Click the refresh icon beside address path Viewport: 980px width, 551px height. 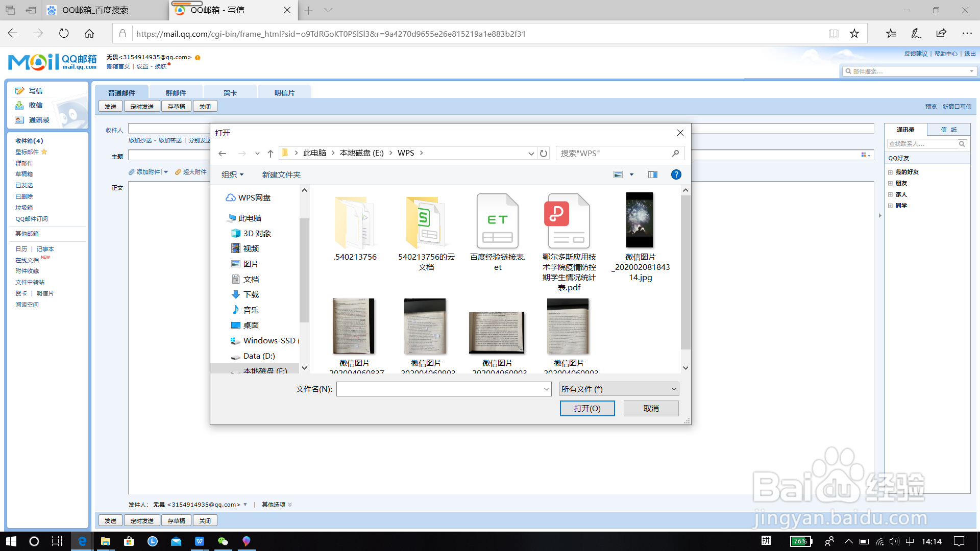coord(544,153)
